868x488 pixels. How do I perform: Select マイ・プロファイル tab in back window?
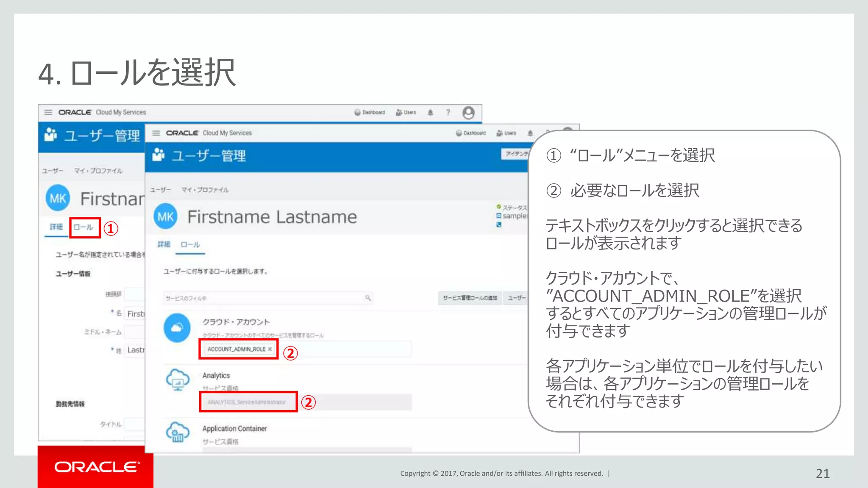[x=98, y=171]
